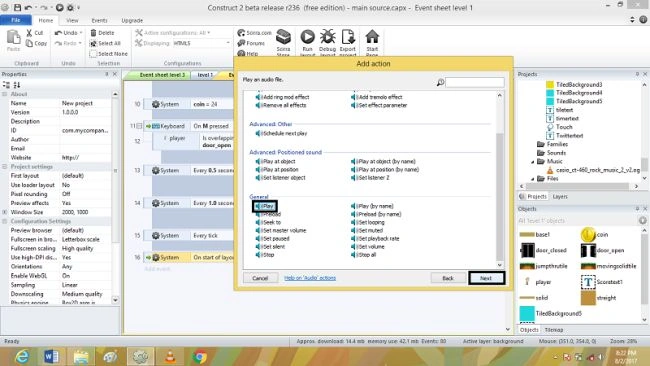Click the Name property value 'New project'
The image size is (650, 366).
click(77, 103)
